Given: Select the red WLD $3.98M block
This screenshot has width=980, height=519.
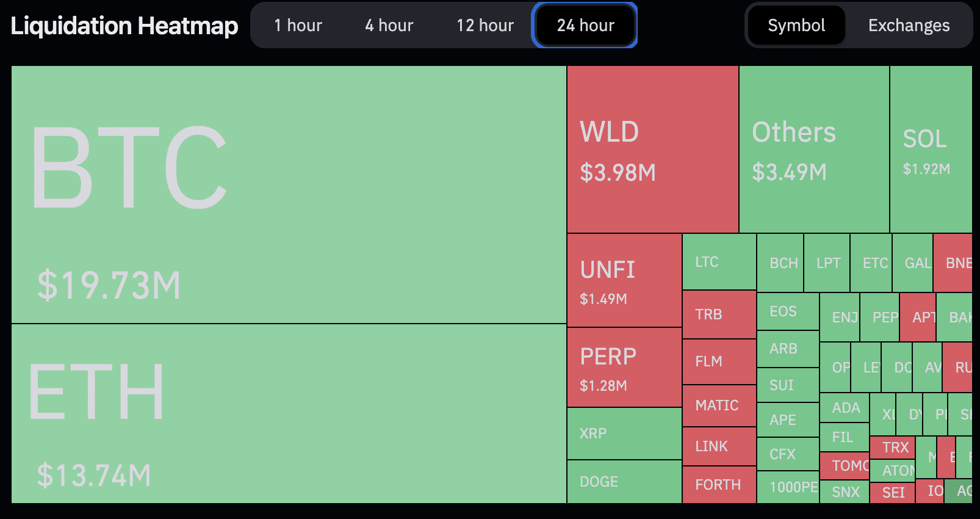Looking at the screenshot, I should [x=652, y=150].
